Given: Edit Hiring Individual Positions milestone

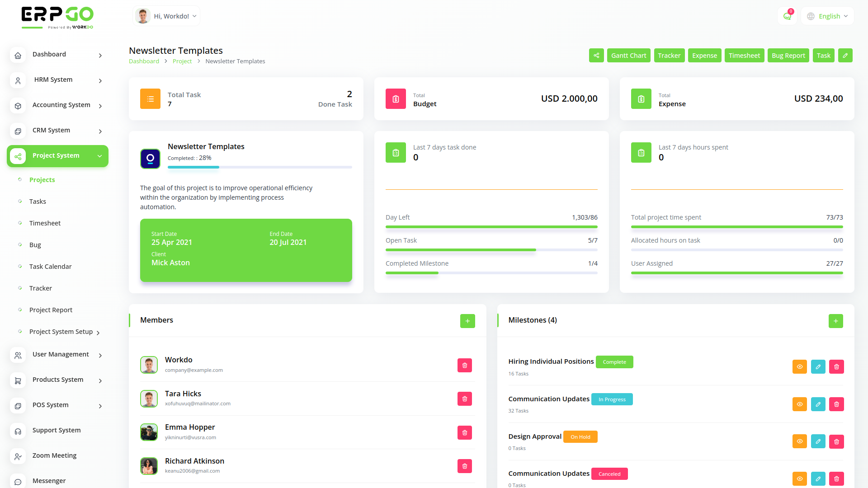Looking at the screenshot, I should pos(818,367).
